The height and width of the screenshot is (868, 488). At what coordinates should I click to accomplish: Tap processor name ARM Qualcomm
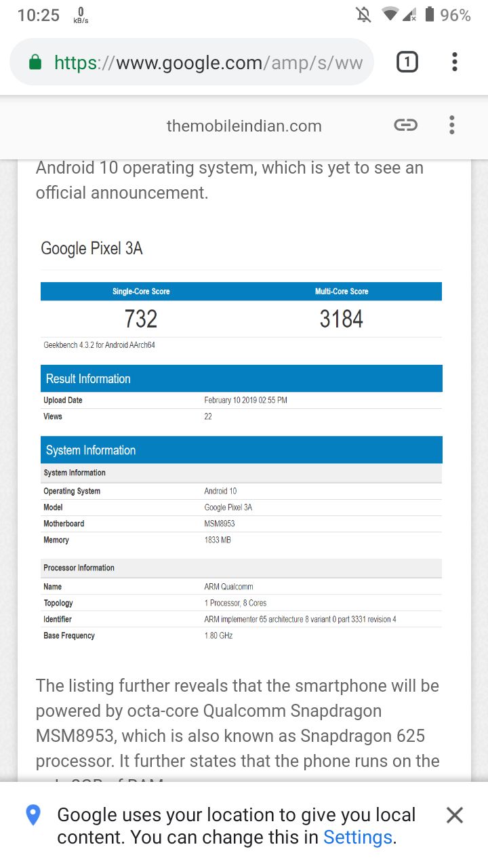coord(228,587)
